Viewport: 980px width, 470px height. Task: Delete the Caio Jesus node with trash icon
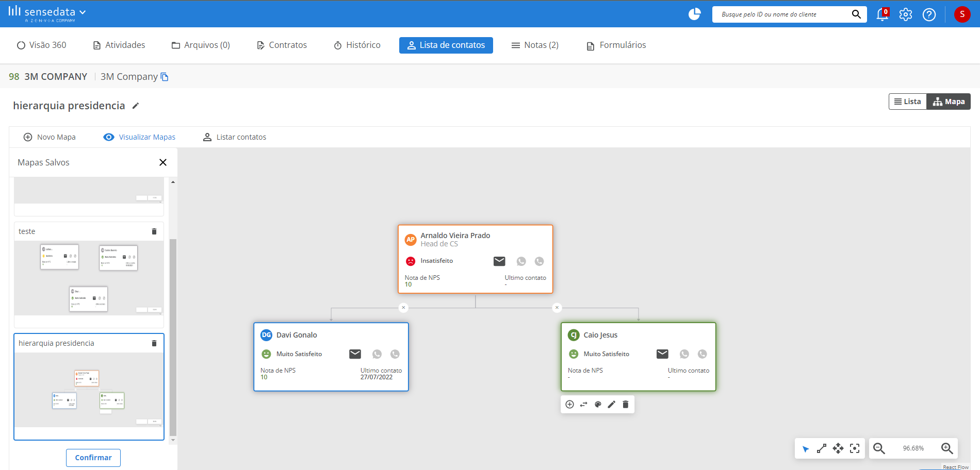pyautogui.click(x=626, y=405)
